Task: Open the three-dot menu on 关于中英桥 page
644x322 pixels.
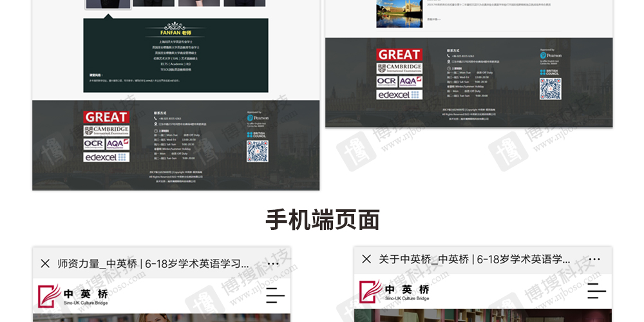Action: (594, 260)
